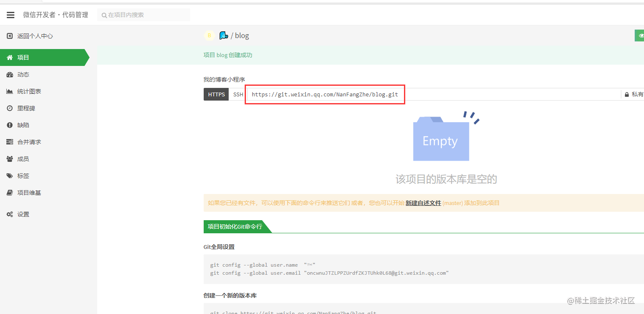This screenshot has width=644, height=314.
Task: Click the home icon beside 项目
Action: (x=10, y=57)
